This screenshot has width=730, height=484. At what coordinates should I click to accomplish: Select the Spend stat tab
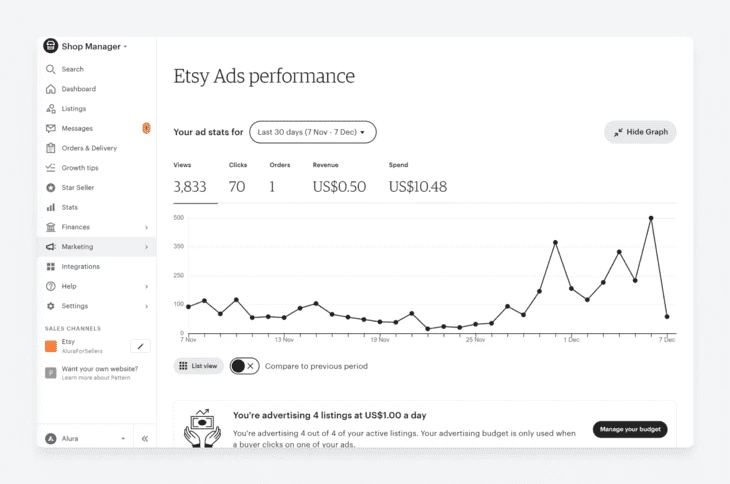pyautogui.click(x=418, y=180)
